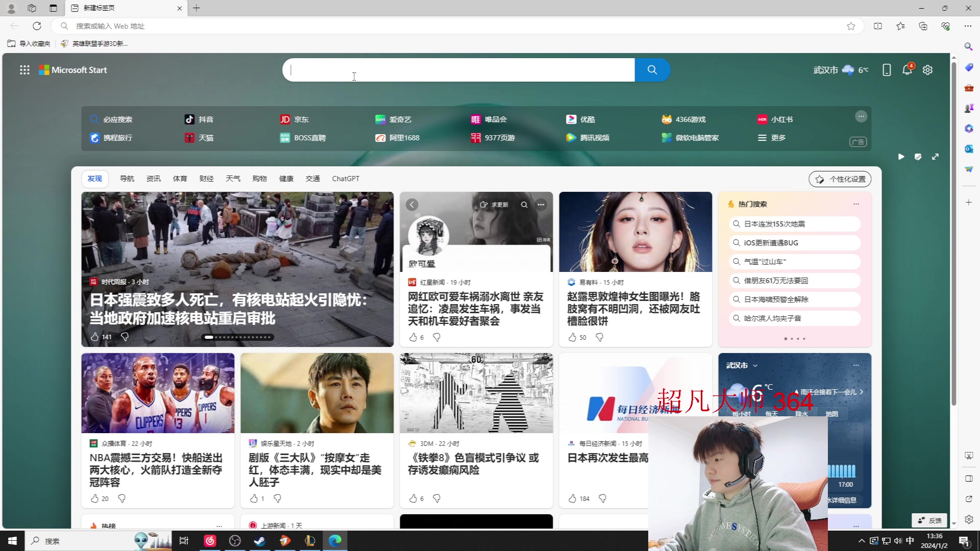Follow 欧可爱 with 求更新 button
Screen dimensions: 980x551
coord(494,205)
